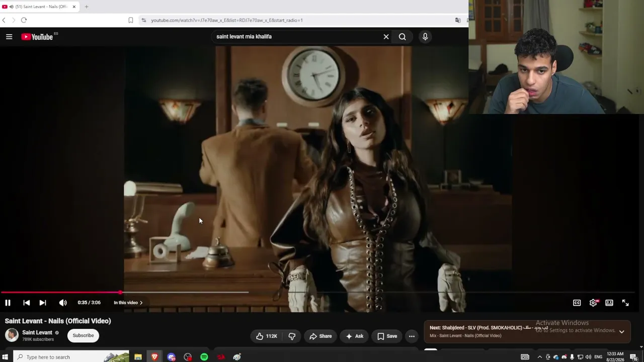Viewport: 644px width, 362px height.
Task: Open the Saint Levant channel avatar
Action: point(12,335)
